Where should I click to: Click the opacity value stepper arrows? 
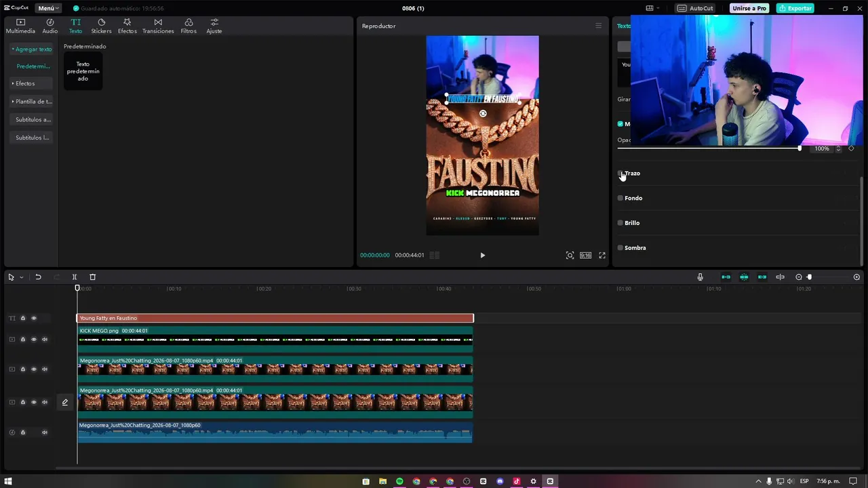tap(838, 148)
